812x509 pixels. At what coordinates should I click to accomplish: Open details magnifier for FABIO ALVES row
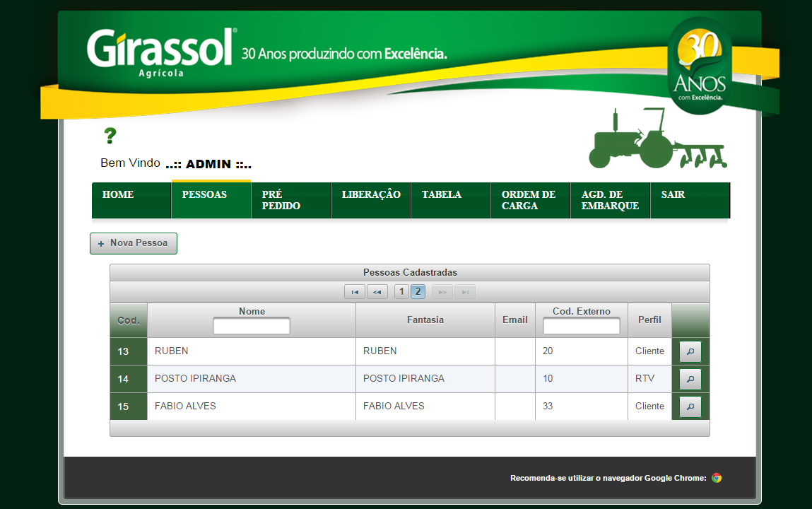tap(690, 406)
